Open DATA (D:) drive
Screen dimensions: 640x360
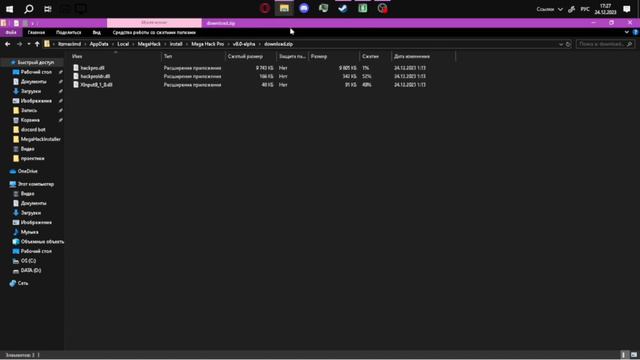coord(31,270)
